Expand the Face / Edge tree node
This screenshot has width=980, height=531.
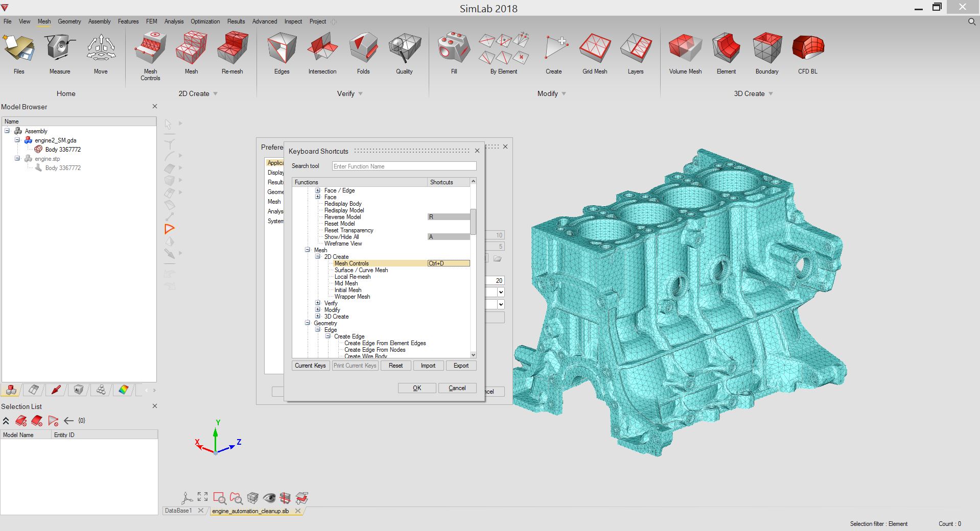[318, 190]
